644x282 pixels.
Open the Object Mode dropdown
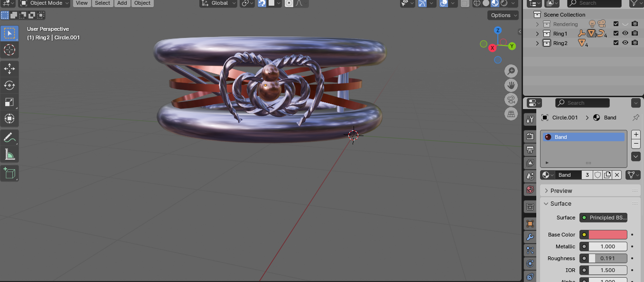tap(45, 3)
